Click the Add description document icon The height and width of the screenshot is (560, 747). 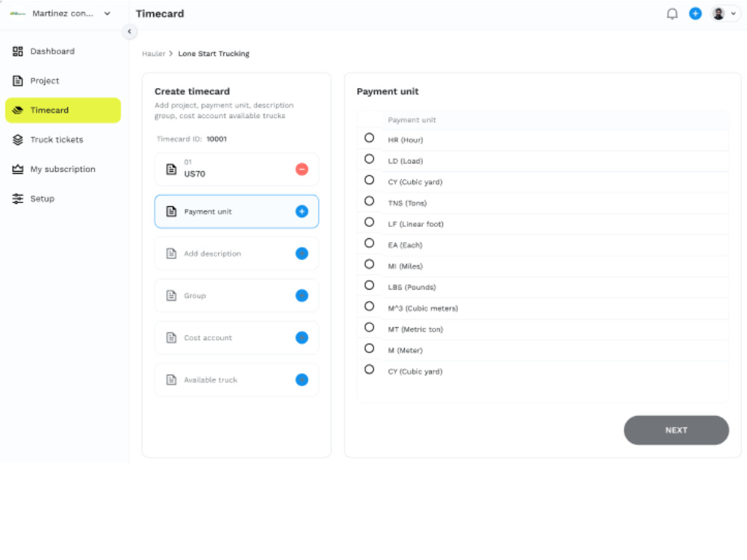click(x=171, y=253)
